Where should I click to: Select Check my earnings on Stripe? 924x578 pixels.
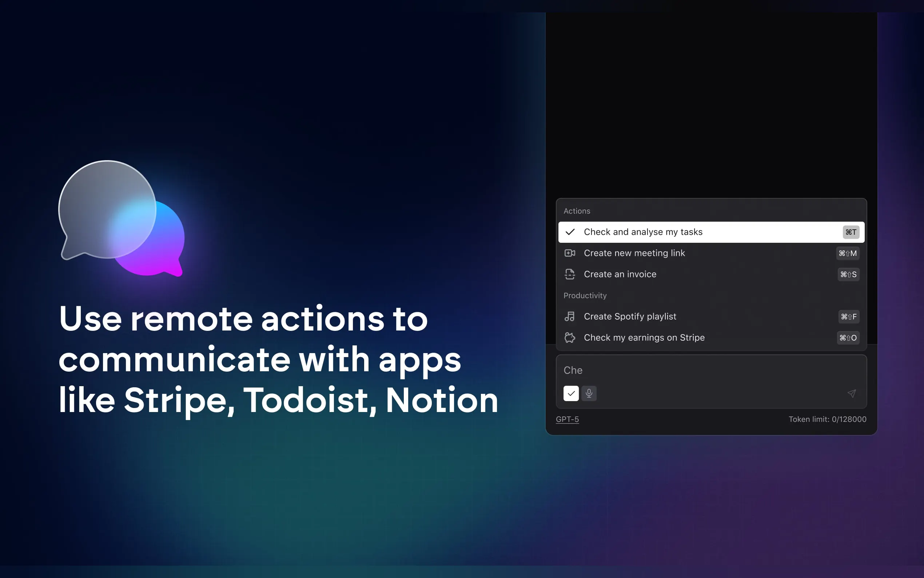pos(644,337)
